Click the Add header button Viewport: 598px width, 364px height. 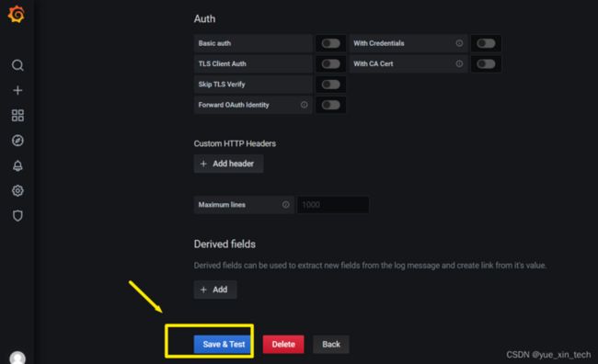(228, 164)
